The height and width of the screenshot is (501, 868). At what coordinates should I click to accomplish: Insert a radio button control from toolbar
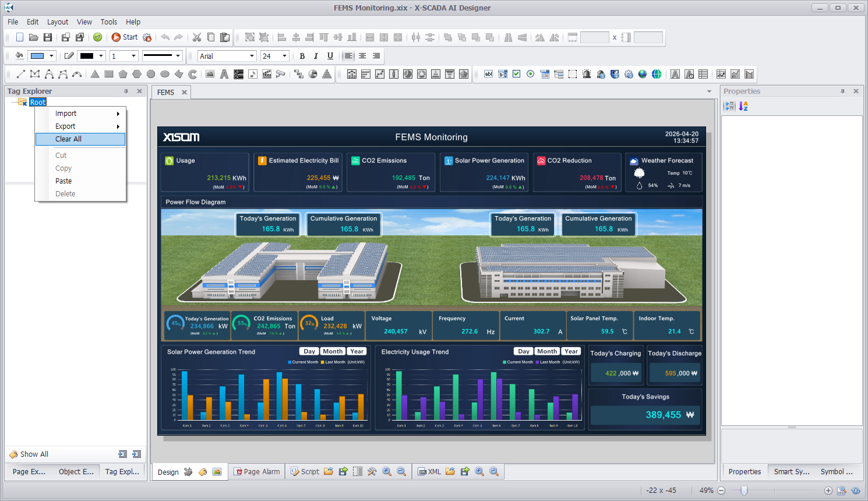pos(530,74)
